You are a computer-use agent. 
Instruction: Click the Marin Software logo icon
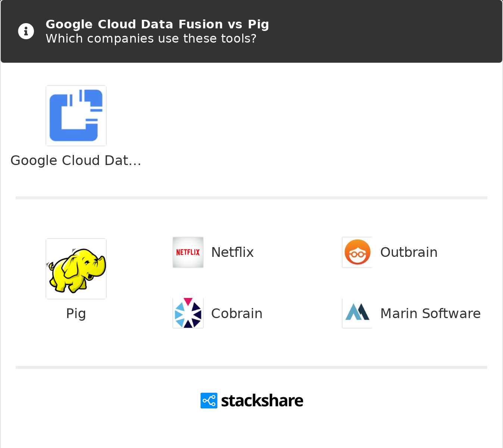coord(357,313)
